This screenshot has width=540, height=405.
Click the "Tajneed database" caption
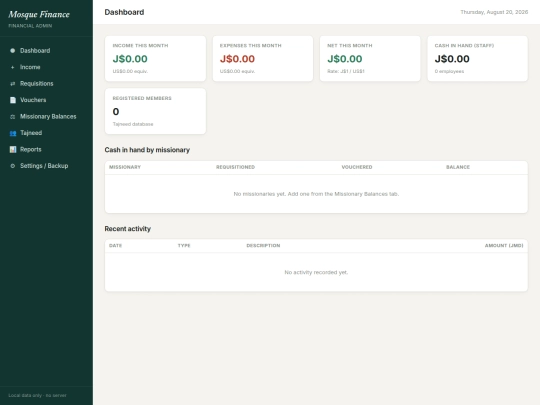(x=133, y=124)
